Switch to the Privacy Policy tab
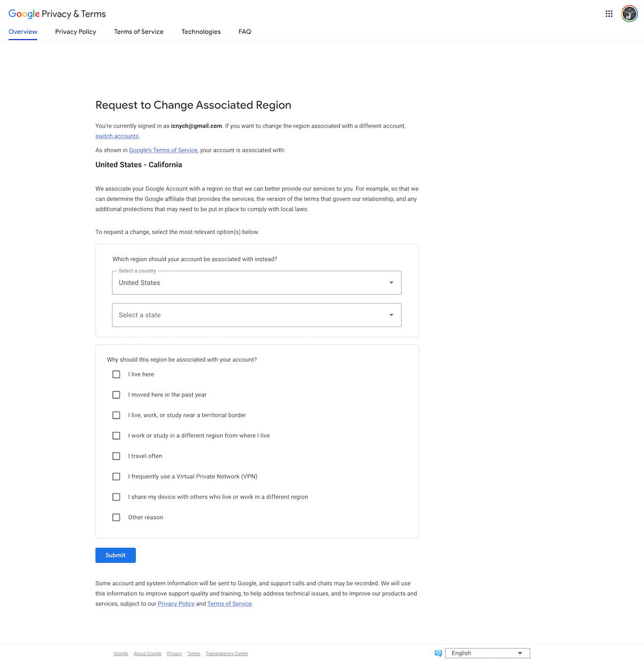The height and width of the screenshot is (663, 644). click(75, 32)
